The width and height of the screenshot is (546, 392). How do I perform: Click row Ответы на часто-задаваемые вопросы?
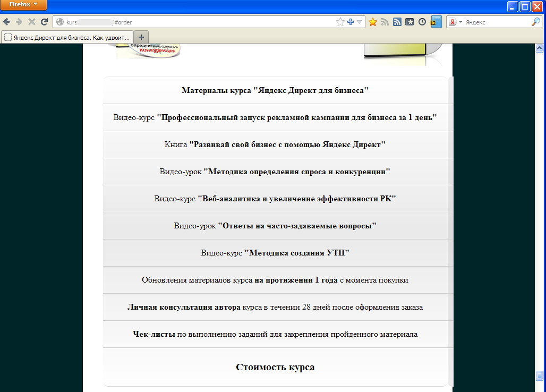275,226
